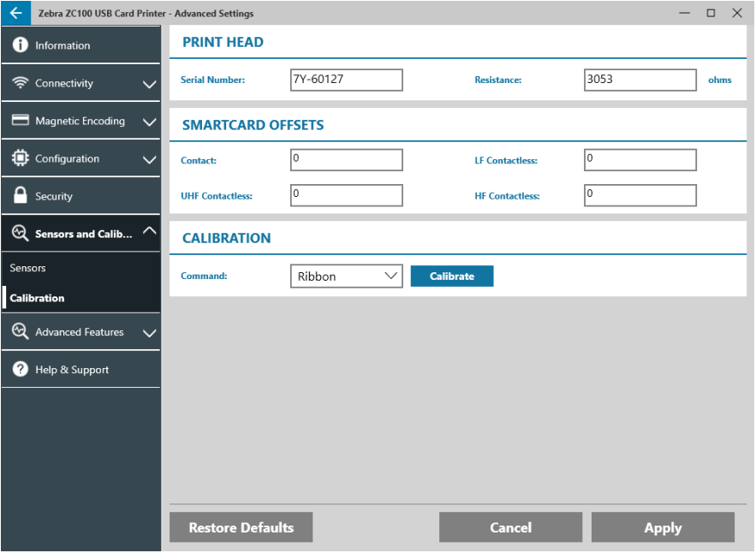Collapse the Sensors and Calibration section
This screenshot has width=756, height=553.
click(149, 233)
